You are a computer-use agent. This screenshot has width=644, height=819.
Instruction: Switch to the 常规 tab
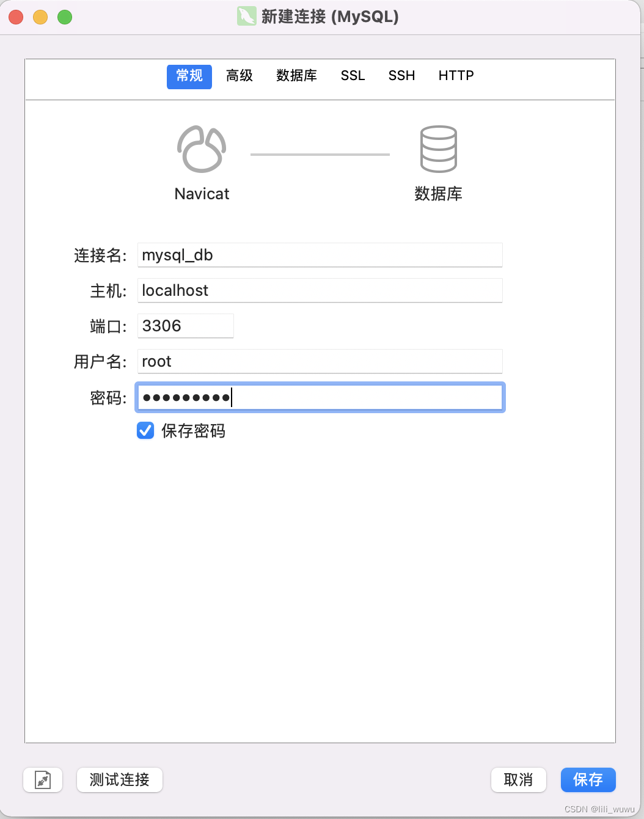(189, 76)
